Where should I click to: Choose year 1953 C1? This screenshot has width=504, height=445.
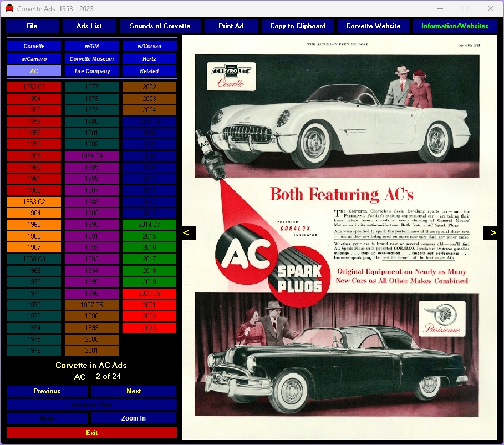tap(34, 87)
